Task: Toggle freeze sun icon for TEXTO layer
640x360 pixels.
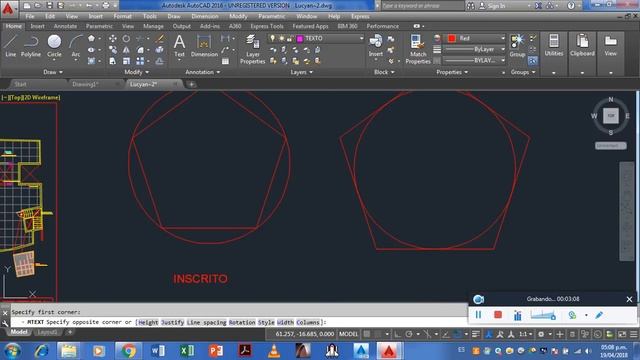Action: [281, 38]
